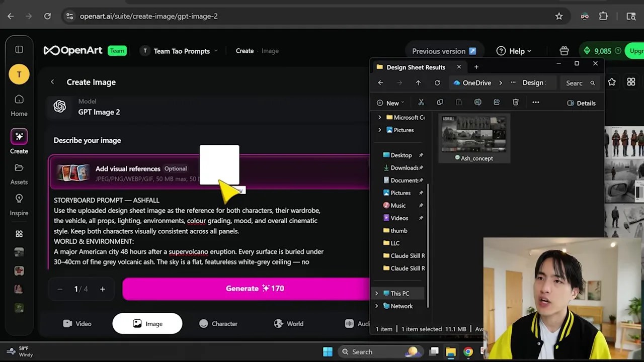The width and height of the screenshot is (644, 362).
Task: Delete the selected file with trash icon
Action: coord(516,103)
